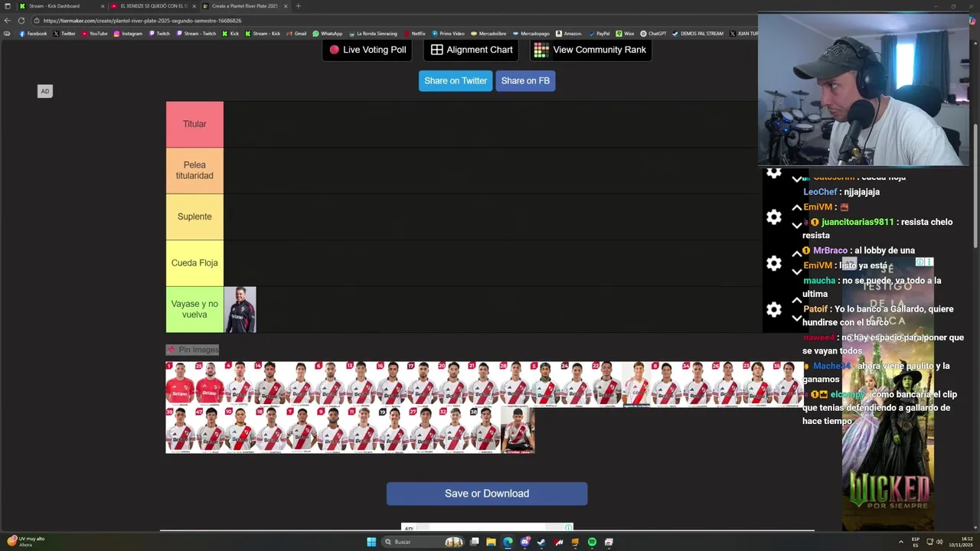Open Wise bookmark
This screenshot has width=980, height=551.
tap(625, 34)
